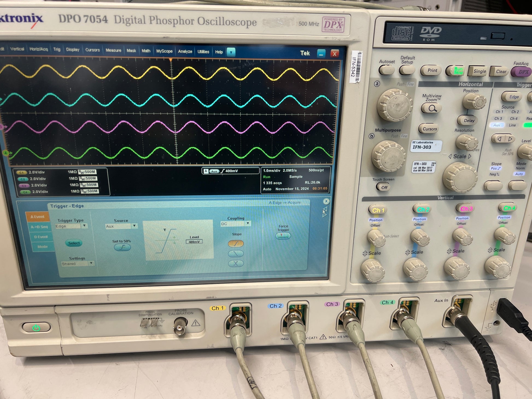
Task: Click the orange trigger position marker on graticule
Action: pyautogui.click(x=171, y=60)
